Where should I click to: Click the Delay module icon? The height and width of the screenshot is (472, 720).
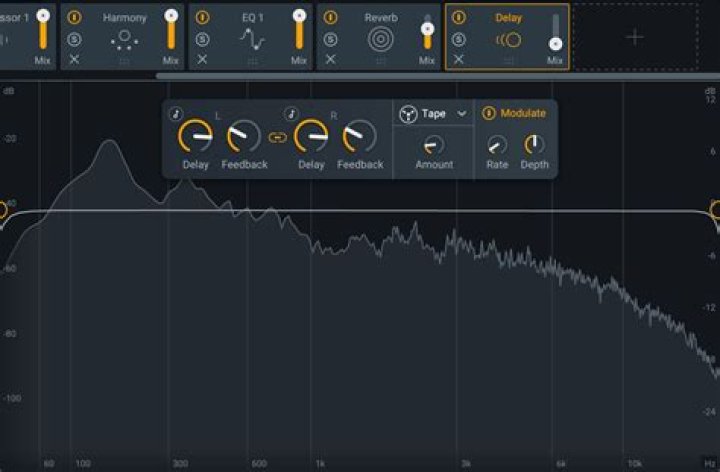(x=508, y=39)
